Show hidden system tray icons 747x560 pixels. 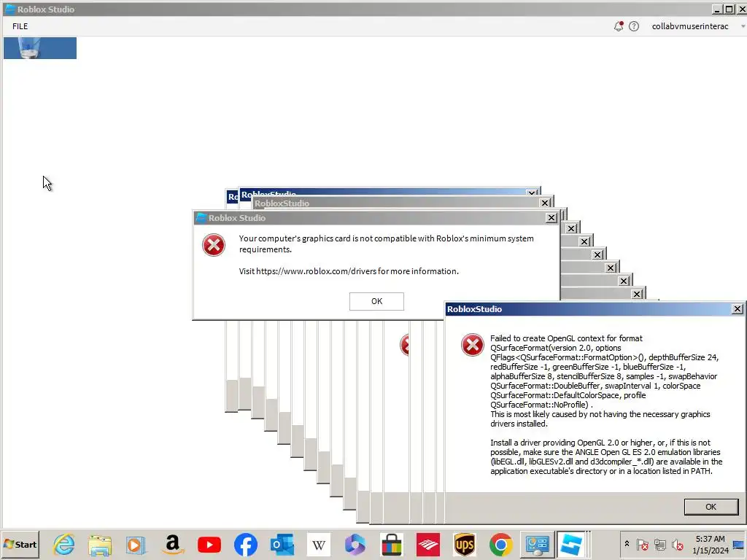click(x=627, y=544)
